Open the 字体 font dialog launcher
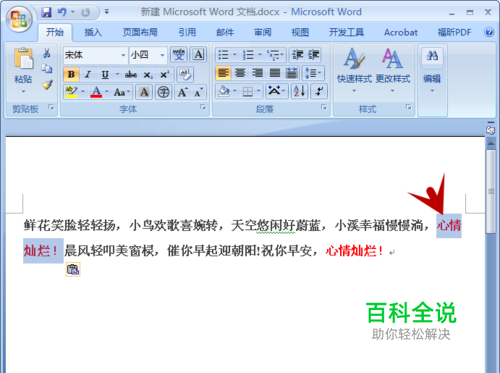 tap(203, 107)
